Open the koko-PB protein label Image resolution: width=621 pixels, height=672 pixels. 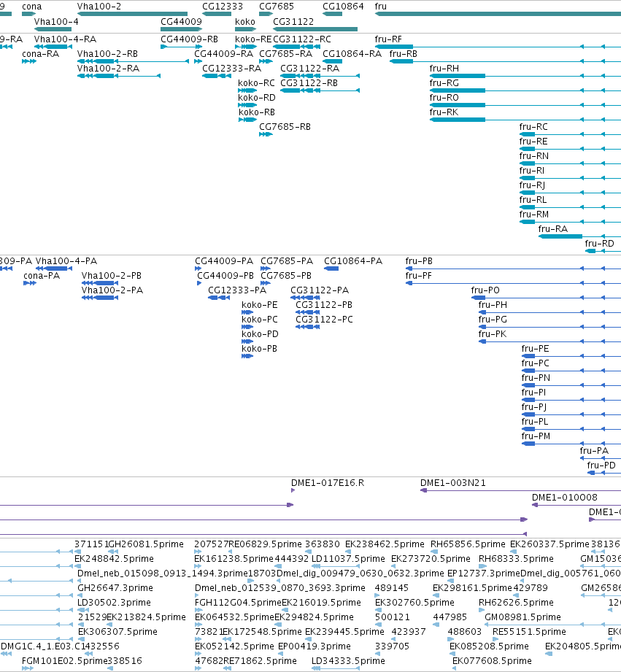[259, 348]
